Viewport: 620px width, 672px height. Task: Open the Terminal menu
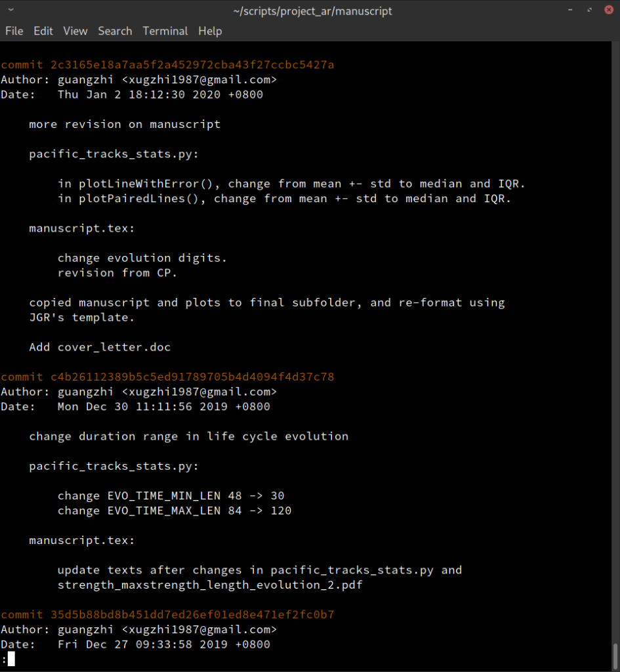[x=165, y=31]
